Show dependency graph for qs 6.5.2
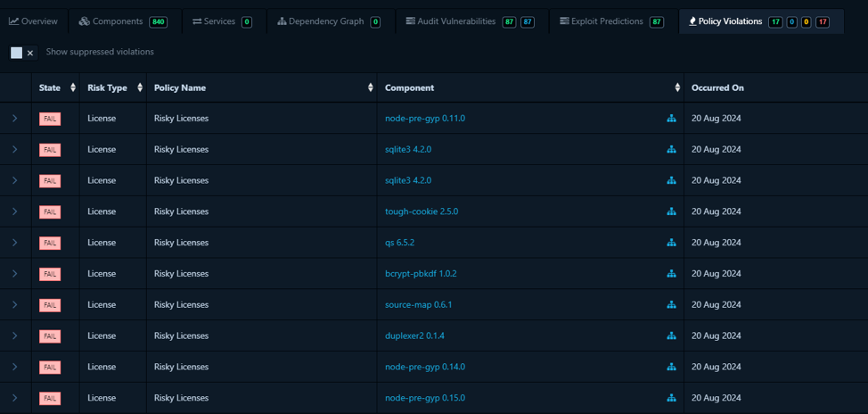 [x=671, y=242]
